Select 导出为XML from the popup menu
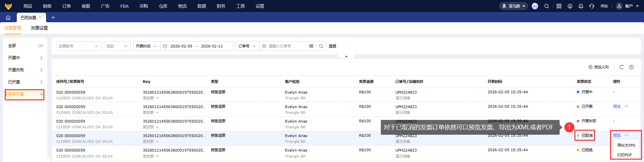The height and width of the screenshot is (162, 644). click(627, 145)
